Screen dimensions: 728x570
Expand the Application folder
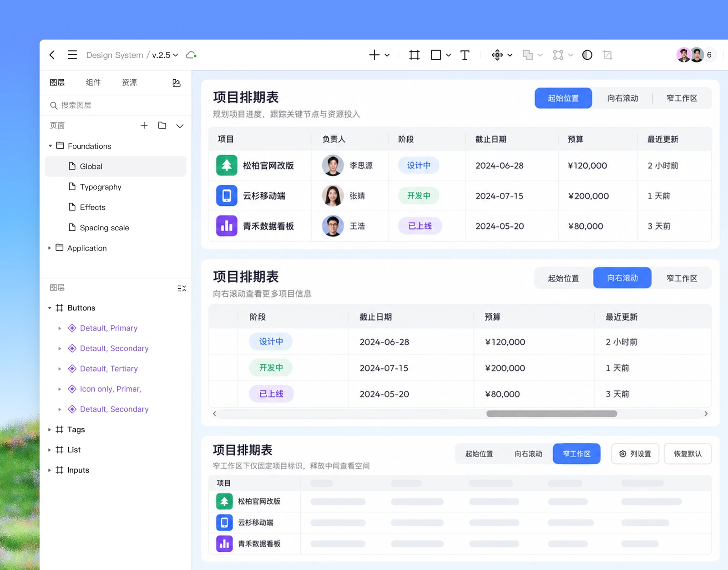[50, 248]
